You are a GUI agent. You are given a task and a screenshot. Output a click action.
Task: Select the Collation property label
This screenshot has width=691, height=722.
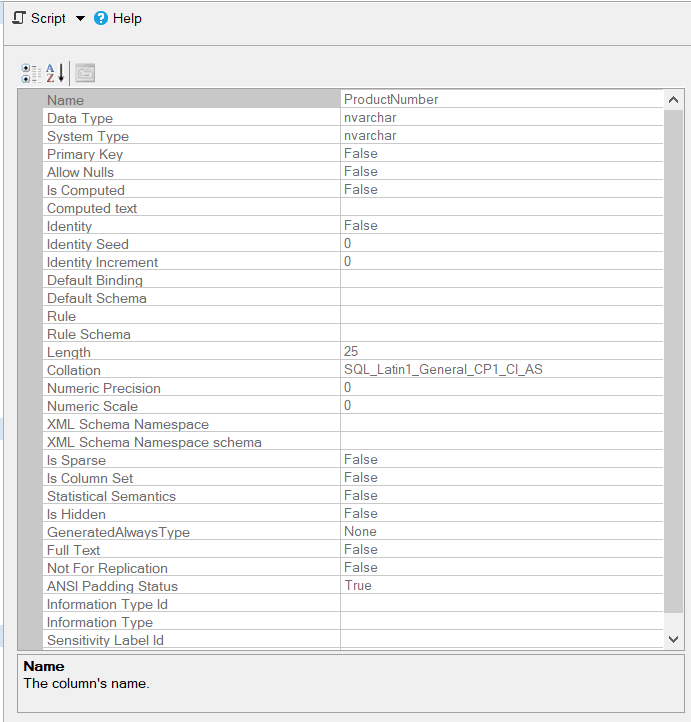(74, 370)
